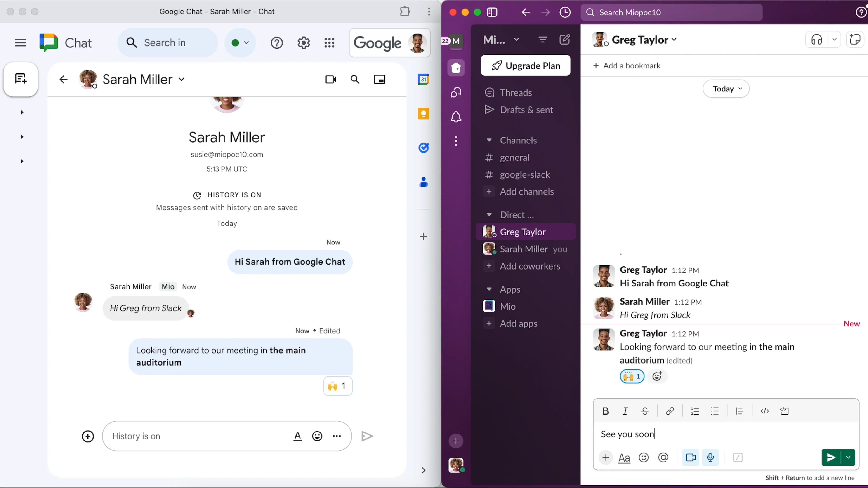This screenshot has height=488, width=868.
Task: Toggle bold formatting in Slack composer
Action: tap(606, 411)
